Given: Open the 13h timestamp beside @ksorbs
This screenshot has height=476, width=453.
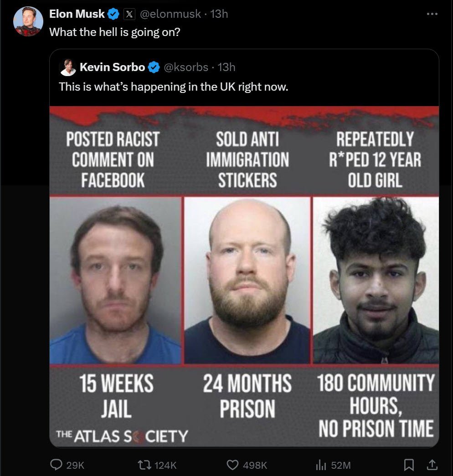Looking at the screenshot, I should (x=226, y=67).
